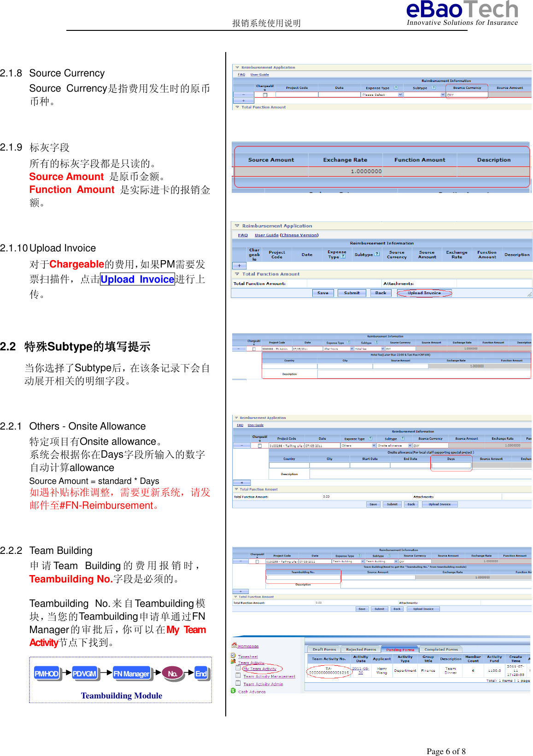Image resolution: width=533 pixels, height=756 pixels.
Task: Click the add-row plus button in Source Currency screenshot
Action: pos(244,100)
